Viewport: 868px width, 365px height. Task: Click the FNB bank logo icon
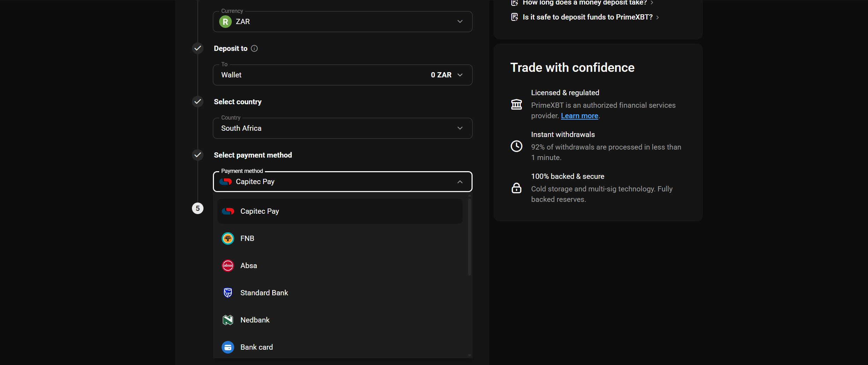pos(228,238)
